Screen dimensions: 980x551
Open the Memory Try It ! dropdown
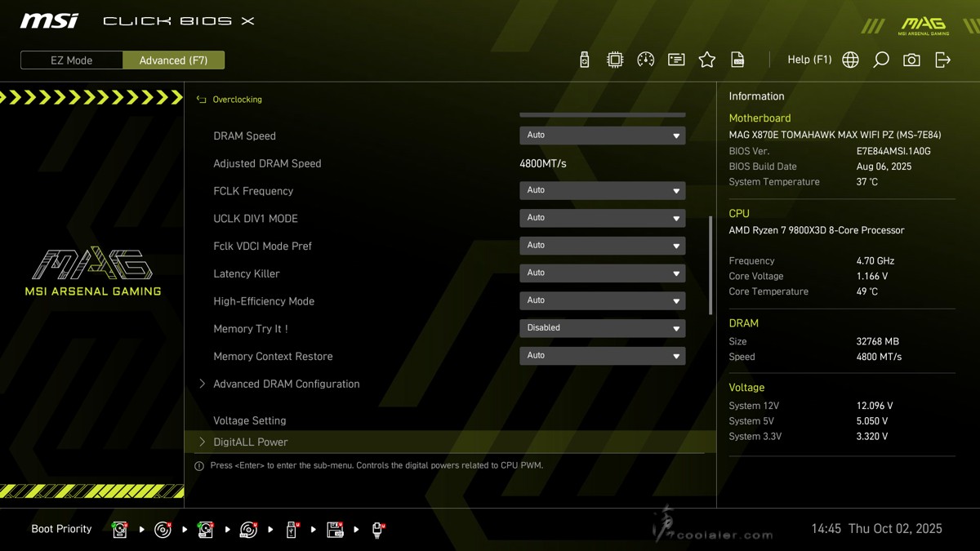pos(602,328)
